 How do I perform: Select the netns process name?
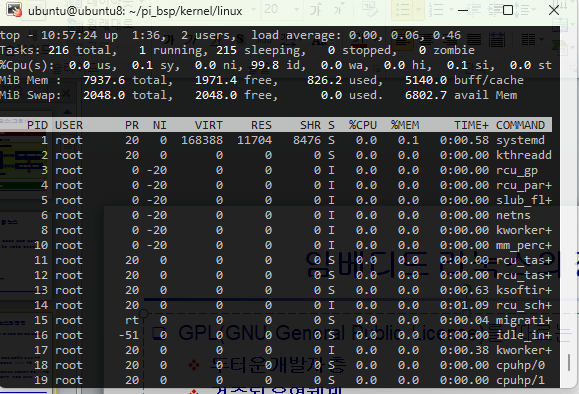(x=513, y=215)
